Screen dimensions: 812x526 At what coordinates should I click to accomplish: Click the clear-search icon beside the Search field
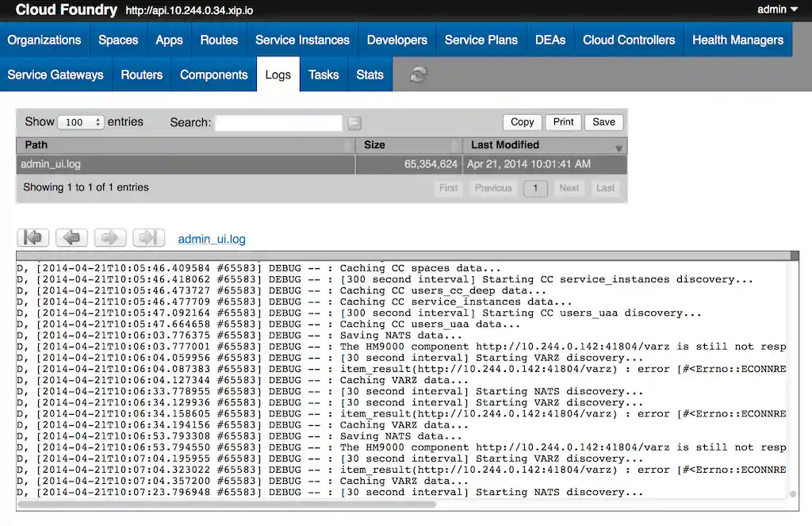(x=354, y=122)
